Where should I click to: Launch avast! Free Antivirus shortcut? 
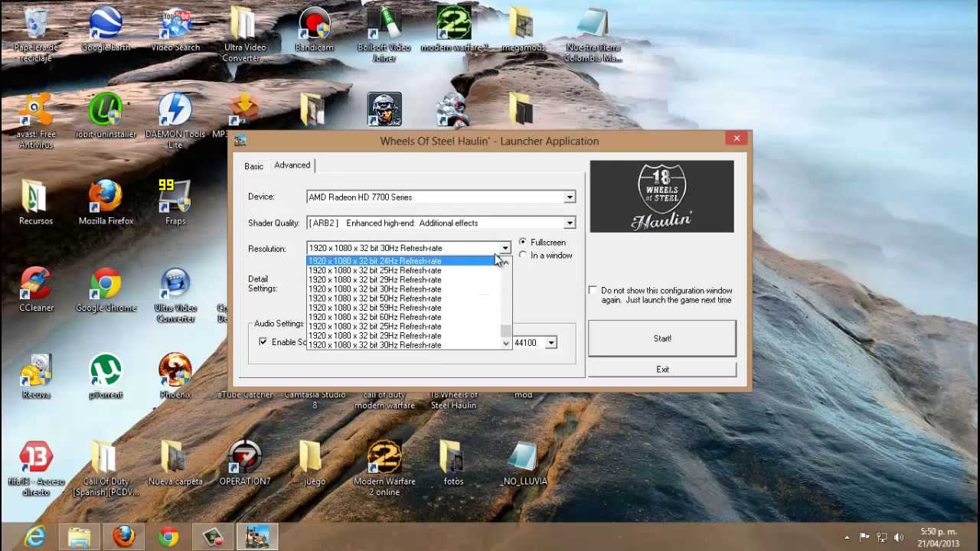[x=36, y=121]
